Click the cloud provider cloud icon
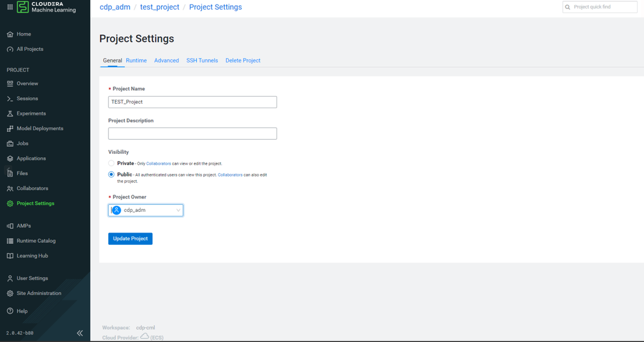 144,336
